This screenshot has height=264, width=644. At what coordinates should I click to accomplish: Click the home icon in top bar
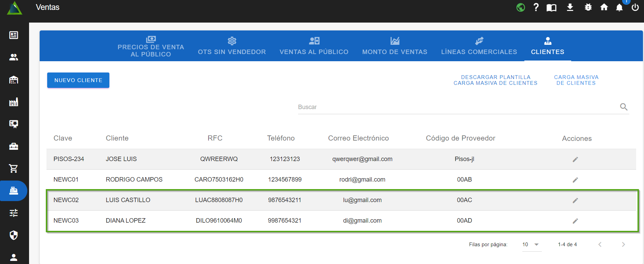tap(604, 7)
